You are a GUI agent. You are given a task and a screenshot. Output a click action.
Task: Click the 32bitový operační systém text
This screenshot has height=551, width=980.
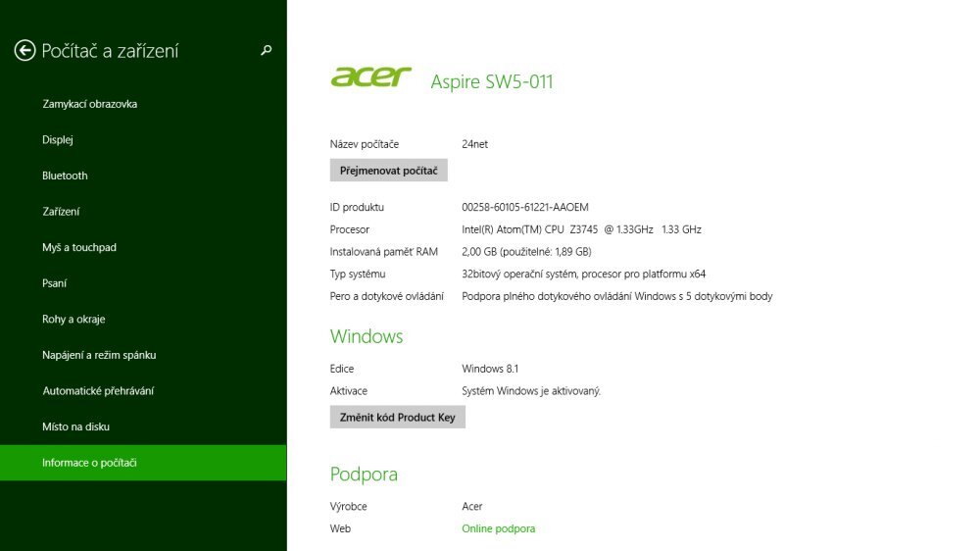click(584, 274)
